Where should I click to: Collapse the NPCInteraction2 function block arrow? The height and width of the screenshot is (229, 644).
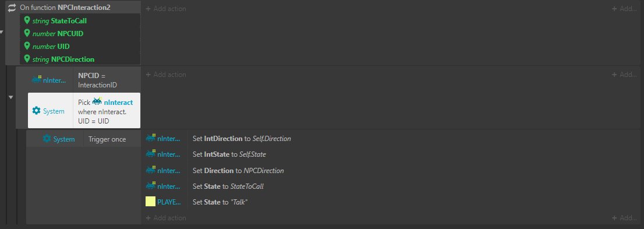(x=2, y=31)
